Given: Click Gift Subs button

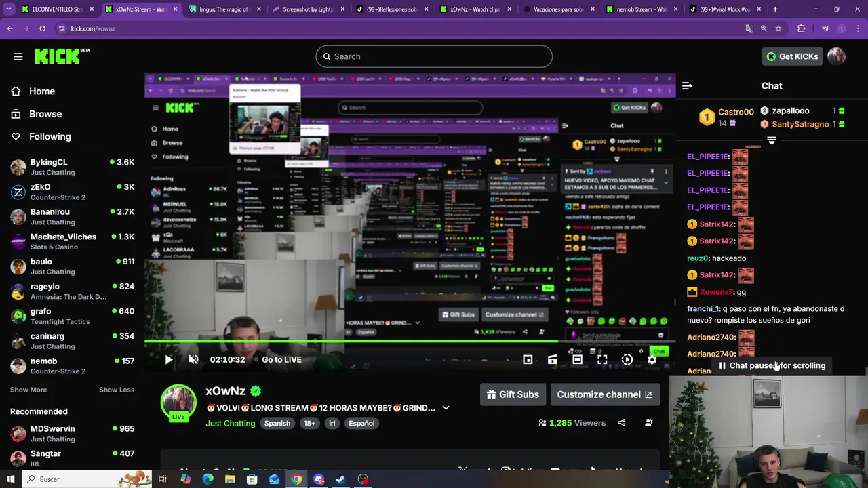Looking at the screenshot, I should pos(513,394).
